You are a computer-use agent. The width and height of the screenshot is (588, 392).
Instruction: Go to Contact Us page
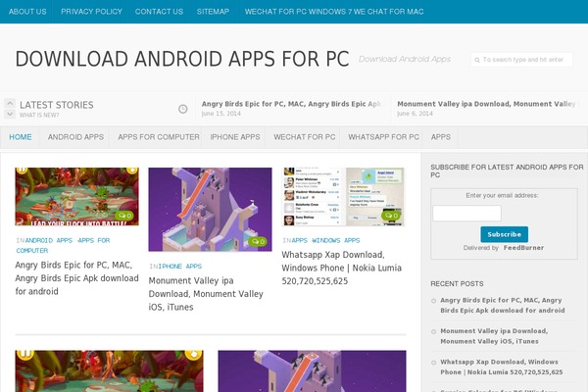tap(159, 12)
